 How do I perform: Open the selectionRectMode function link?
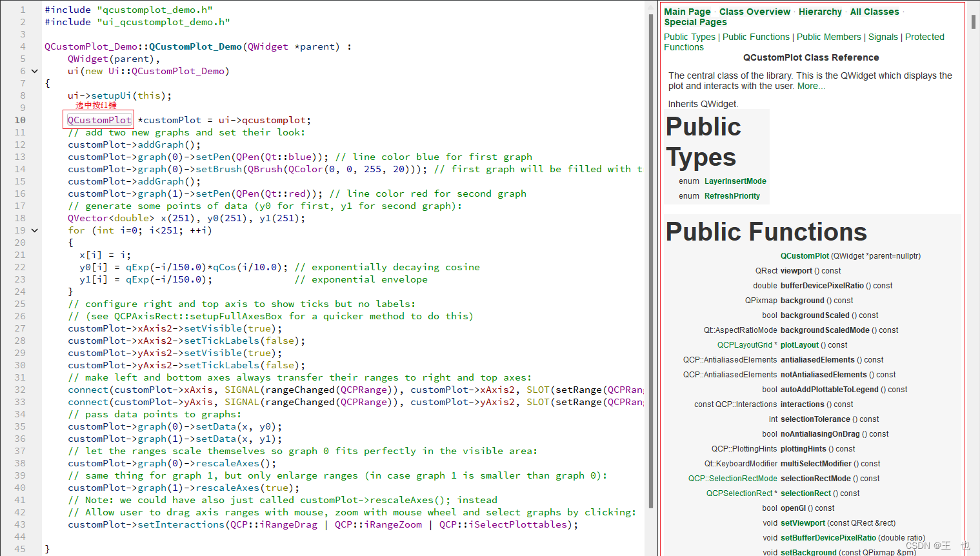(x=815, y=479)
